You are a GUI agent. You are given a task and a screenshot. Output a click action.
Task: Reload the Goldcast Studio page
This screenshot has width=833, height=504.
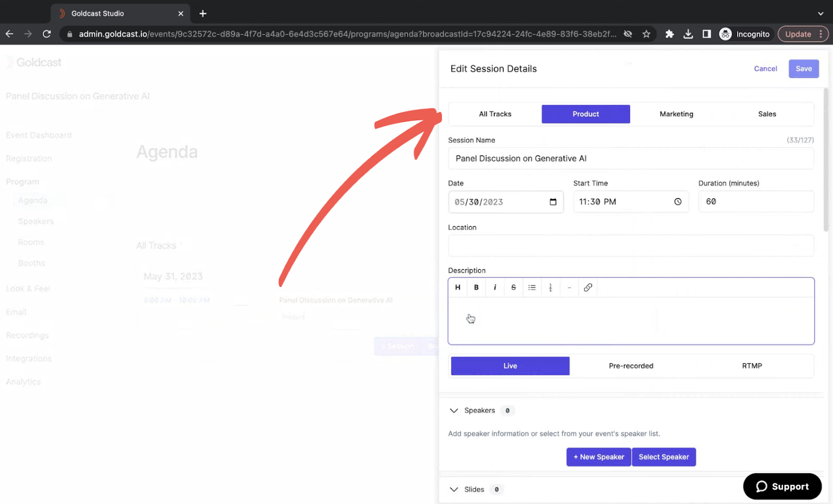point(47,34)
